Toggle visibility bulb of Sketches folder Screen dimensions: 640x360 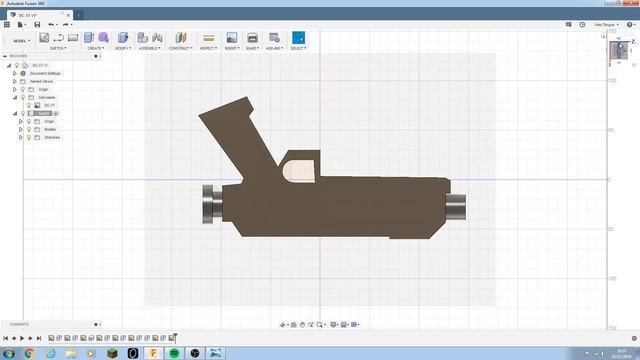pyautogui.click(x=29, y=138)
